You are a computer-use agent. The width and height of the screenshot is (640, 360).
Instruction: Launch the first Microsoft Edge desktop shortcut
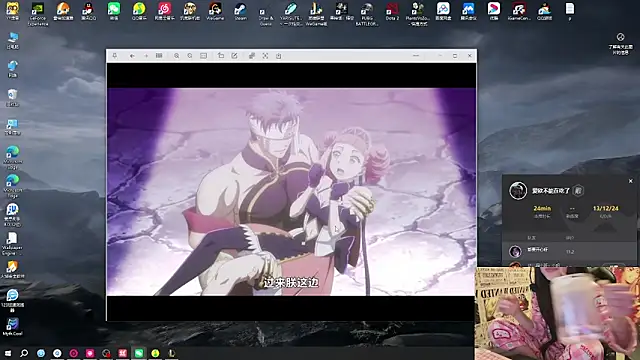pos(13,158)
